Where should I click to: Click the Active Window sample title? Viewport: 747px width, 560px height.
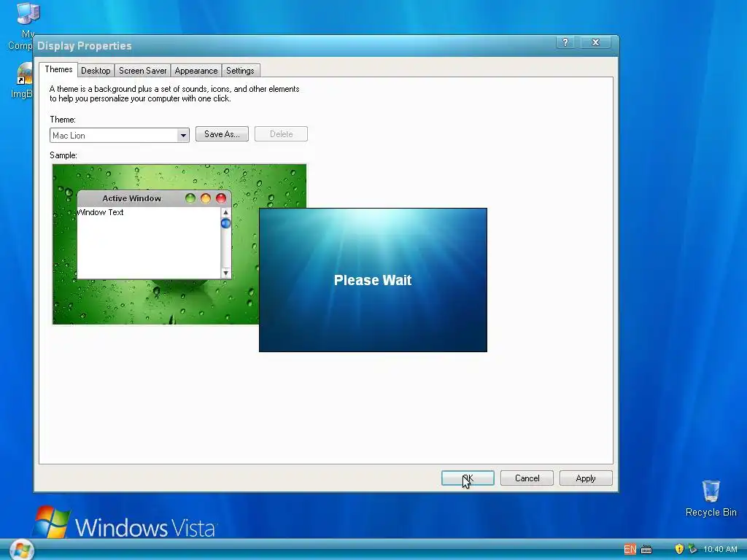click(131, 198)
